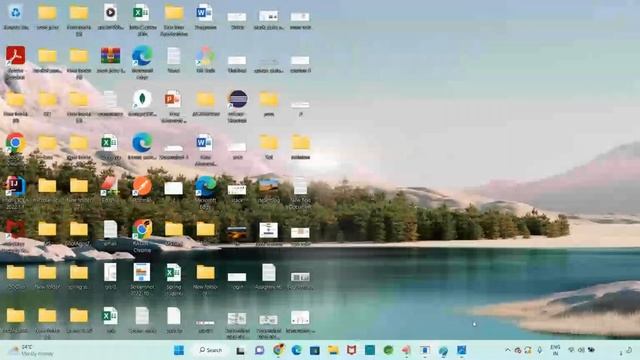Viewport: 640px width, 360px height.
Task: Launch the MongoDB Compass shortcut
Action: (142, 99)
